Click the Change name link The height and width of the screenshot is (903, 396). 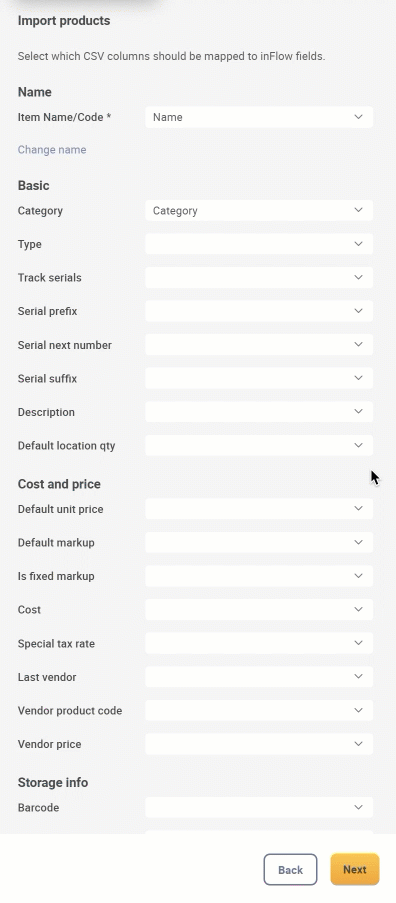point(52,150)
